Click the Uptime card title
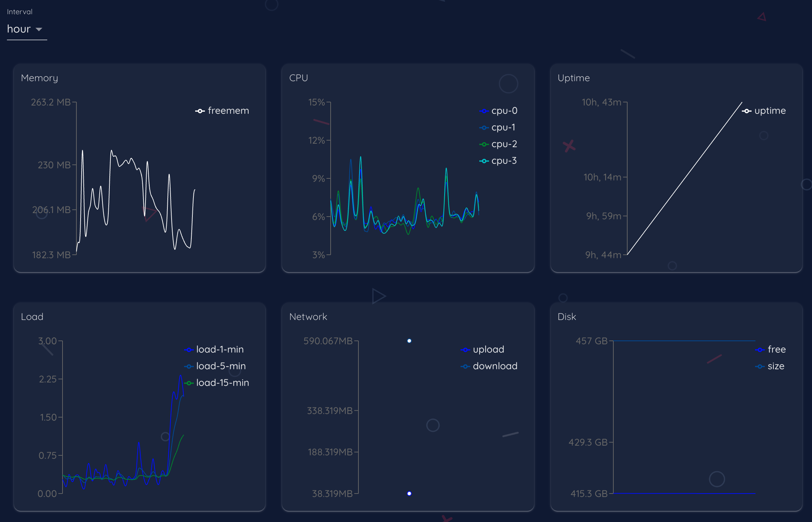The width and height of the screenshot is (812, 522). click(x=573, y=78)
